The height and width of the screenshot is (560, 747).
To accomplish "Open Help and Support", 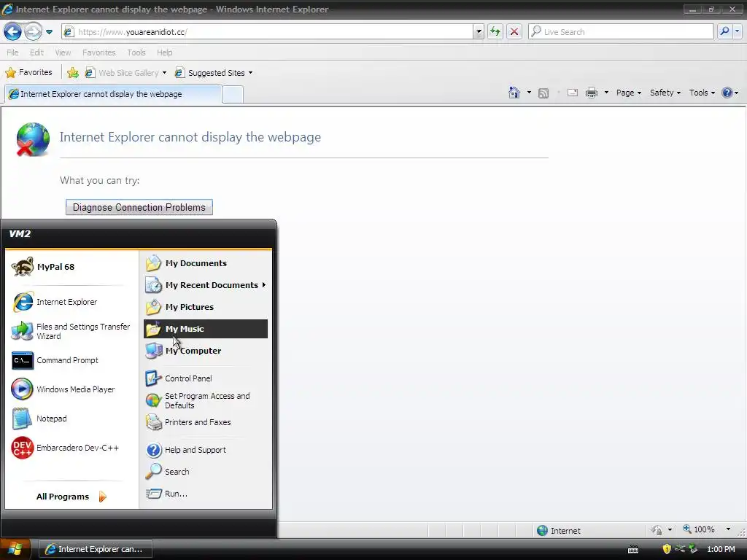I will click(x=205, y=450).
